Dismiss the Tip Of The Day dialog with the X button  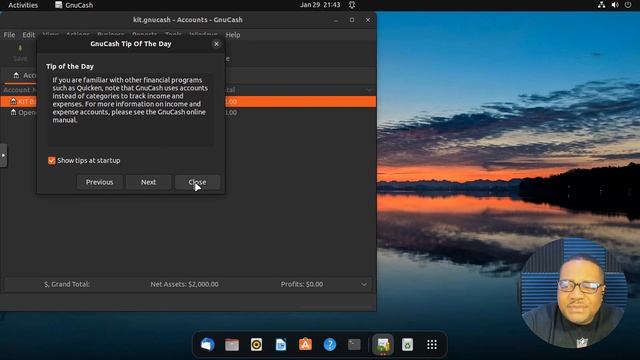(x=216, y=44)
